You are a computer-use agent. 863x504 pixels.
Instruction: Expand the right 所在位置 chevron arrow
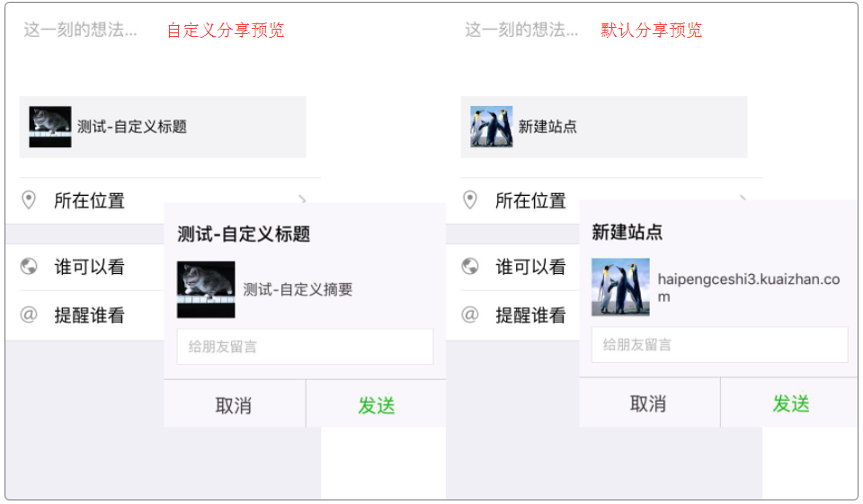tap(743, 197)
